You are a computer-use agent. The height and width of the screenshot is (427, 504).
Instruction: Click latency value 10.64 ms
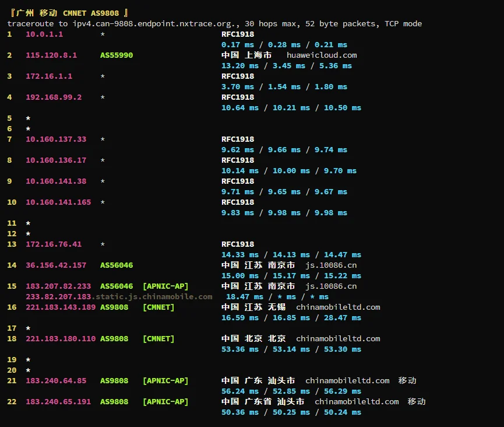tap(240, 108)
